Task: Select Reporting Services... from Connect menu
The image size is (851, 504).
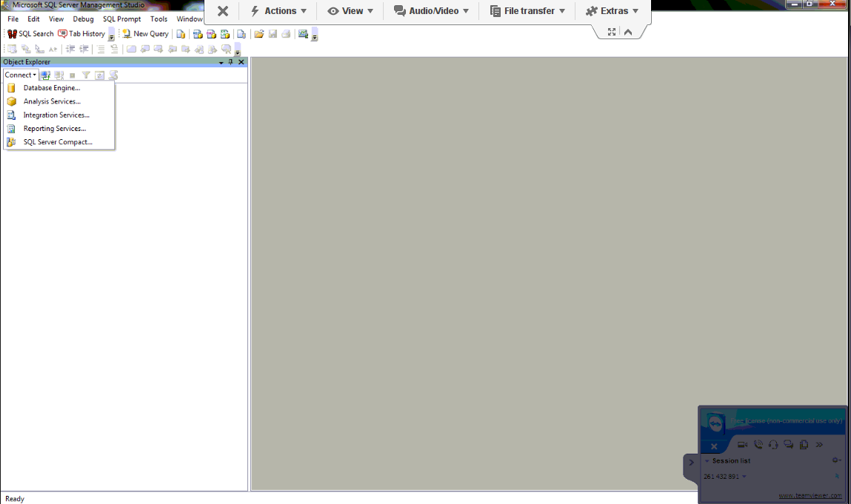Action: [59, 129]
